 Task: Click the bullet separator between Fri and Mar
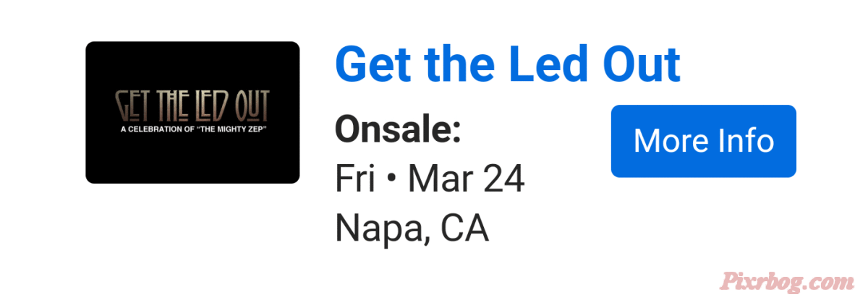[391, 181]
